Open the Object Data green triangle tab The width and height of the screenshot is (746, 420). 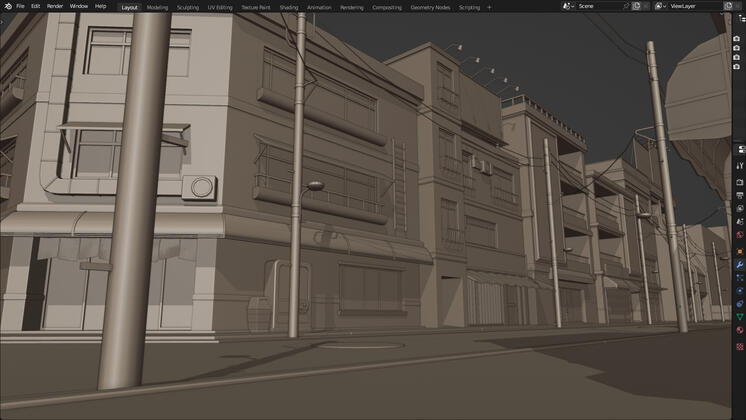pyautogui.click(x=740, y=316)
